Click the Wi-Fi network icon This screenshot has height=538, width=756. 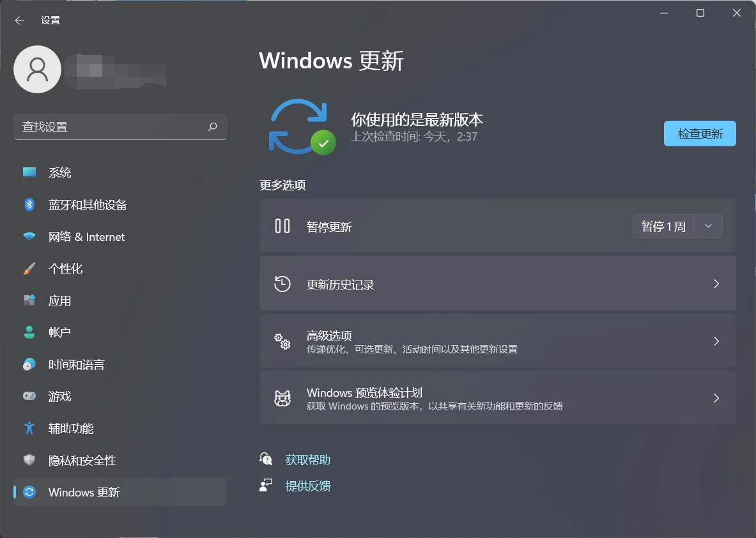coord(29,236)
